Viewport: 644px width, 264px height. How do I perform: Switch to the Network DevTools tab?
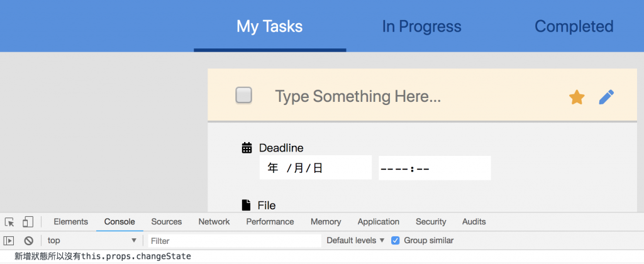(x=214, y=222)
